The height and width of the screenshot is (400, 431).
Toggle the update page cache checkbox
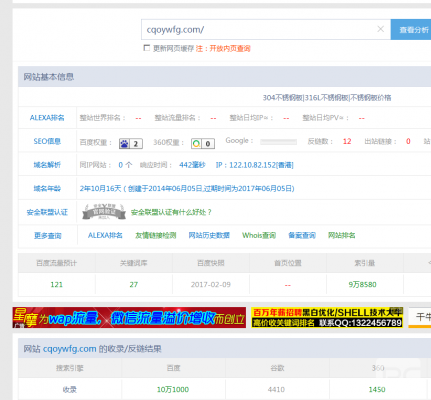(147, 48)
